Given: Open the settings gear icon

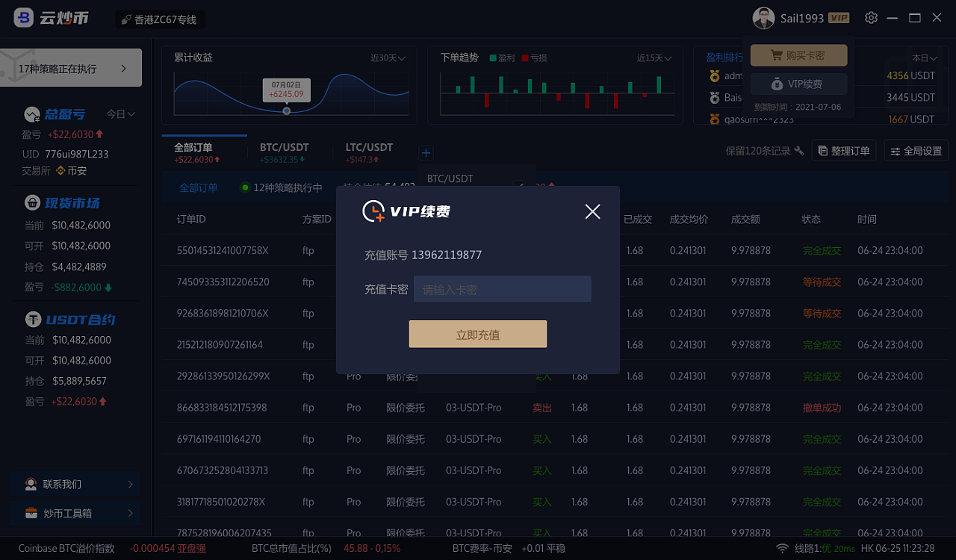Looking at the screenshot, I should click(x=871, y=18).
